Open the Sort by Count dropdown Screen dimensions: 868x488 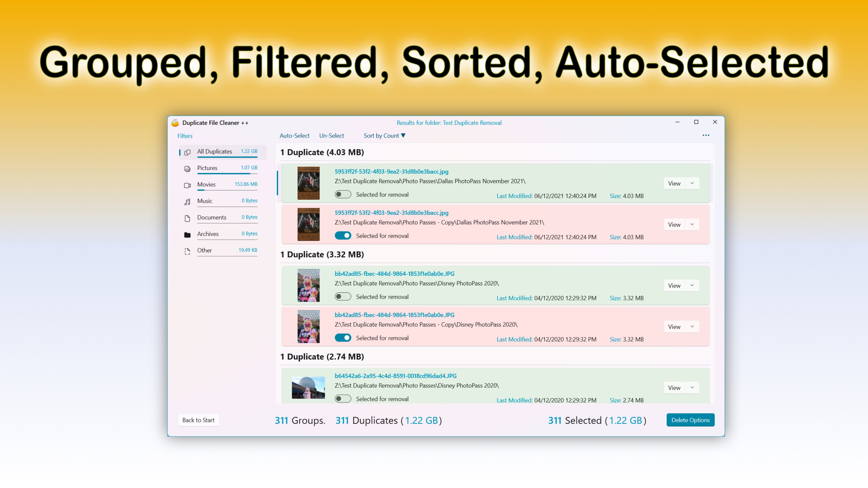384,135
